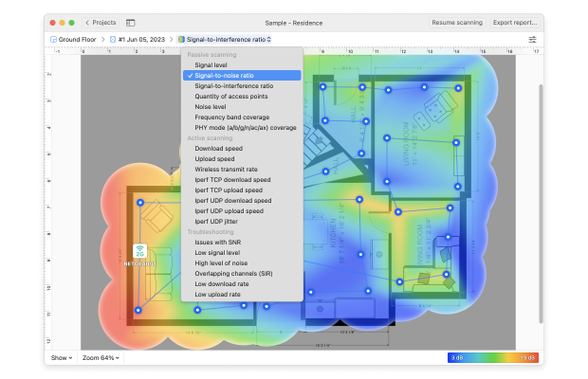Choose Upload speed visualization
The image size is (588, 379).
[242, 159]
